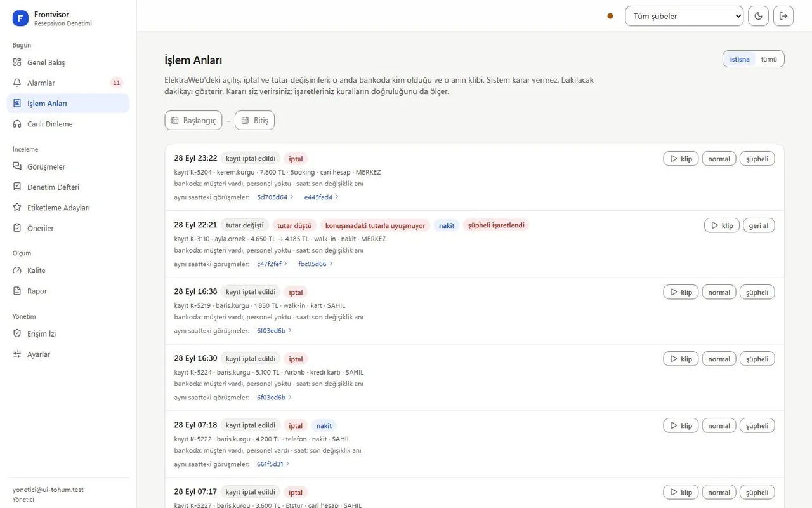Screen dimensions: 812x508
Task: Play klip for the 28 Eyl 16:30 record
Action: pyautogui.click(x=681, y=359)
